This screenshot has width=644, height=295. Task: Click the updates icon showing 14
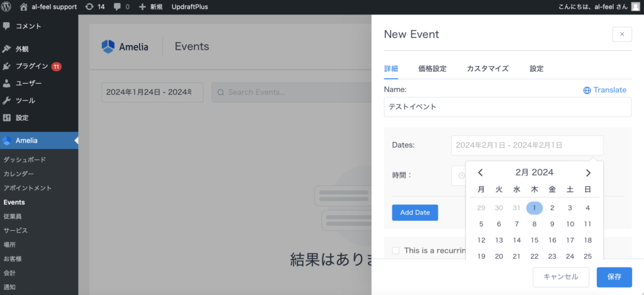pos(90,7)
